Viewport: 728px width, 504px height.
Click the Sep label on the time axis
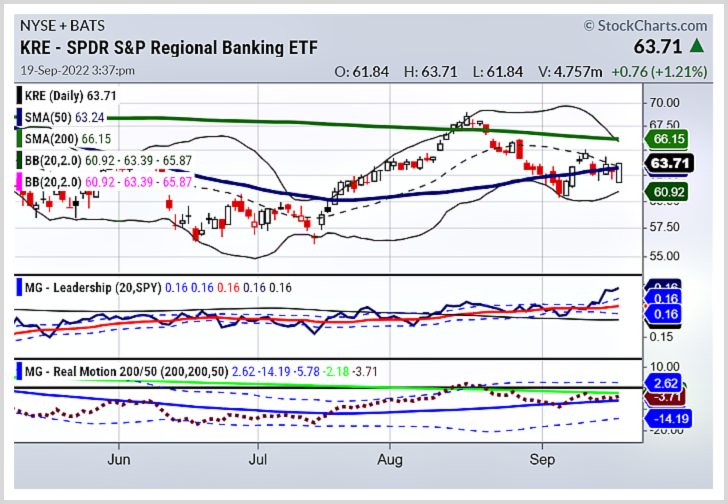542,460
